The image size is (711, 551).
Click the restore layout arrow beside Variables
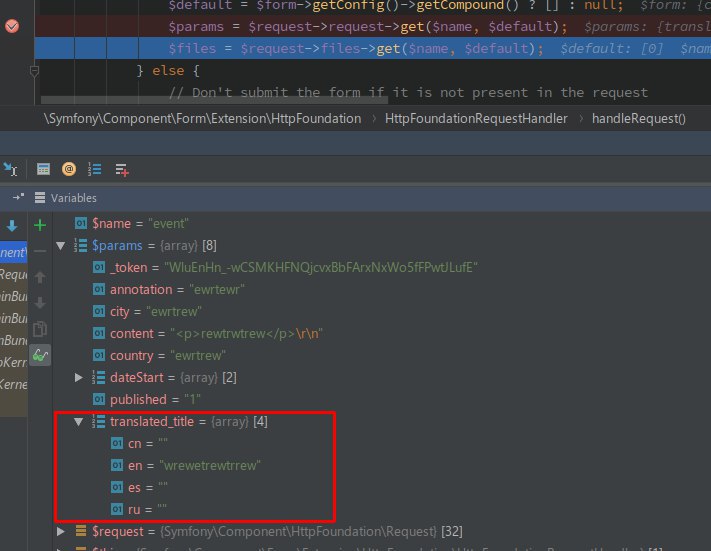click(x=18, y=197)
